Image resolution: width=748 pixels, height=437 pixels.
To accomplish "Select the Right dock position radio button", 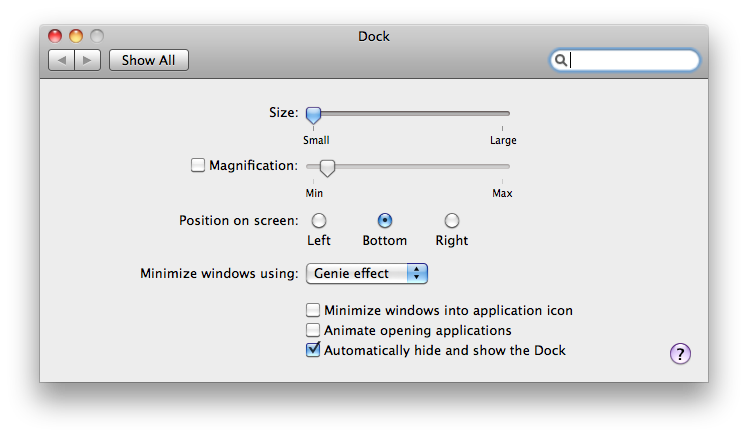I will [452, 220].
